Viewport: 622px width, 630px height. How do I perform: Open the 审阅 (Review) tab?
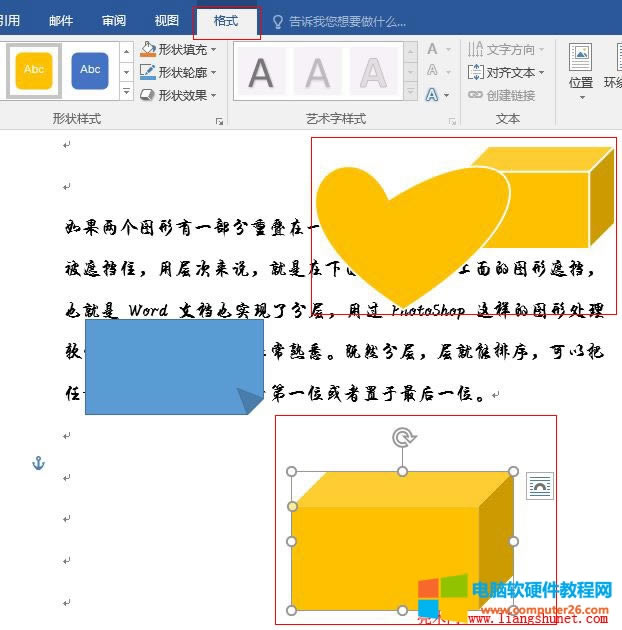114,21
